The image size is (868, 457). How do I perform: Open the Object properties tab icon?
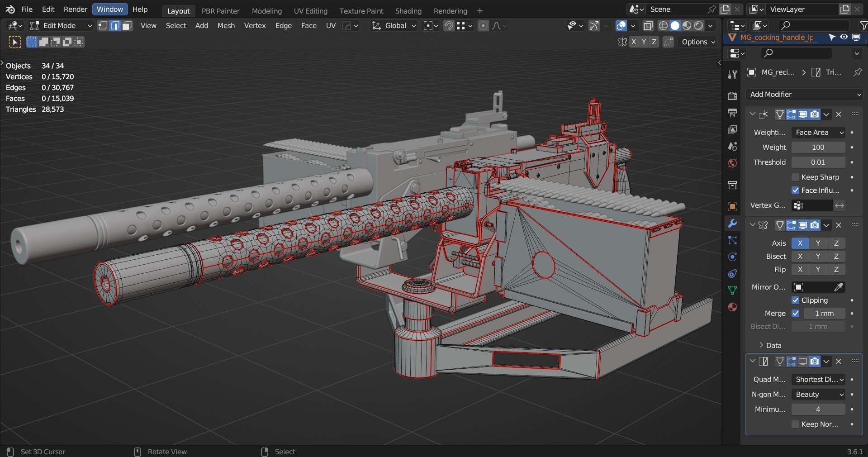[x=732, y=207]
